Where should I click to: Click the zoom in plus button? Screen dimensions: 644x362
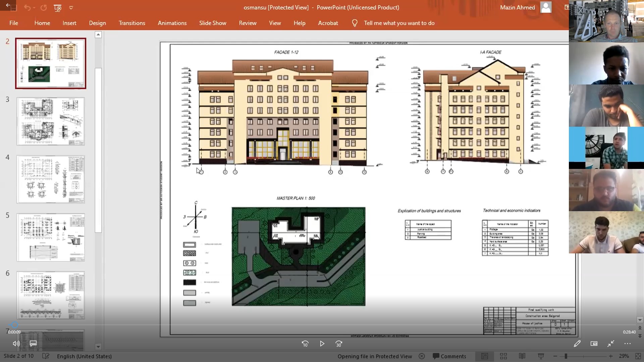611,356
